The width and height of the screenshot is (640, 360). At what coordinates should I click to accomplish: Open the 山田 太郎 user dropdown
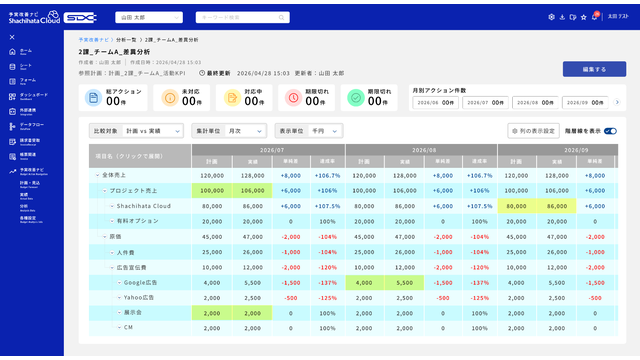click(x=149, y=18)
